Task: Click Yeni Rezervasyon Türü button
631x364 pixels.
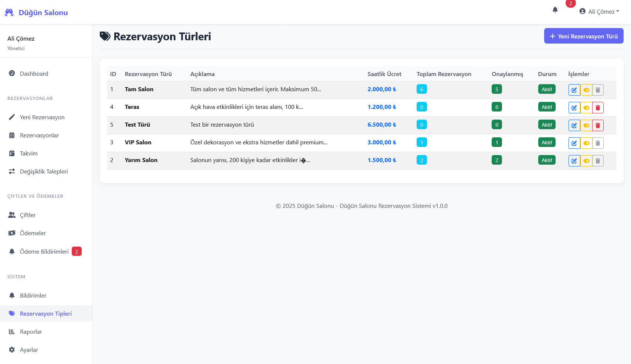Action: coord(583,36)
